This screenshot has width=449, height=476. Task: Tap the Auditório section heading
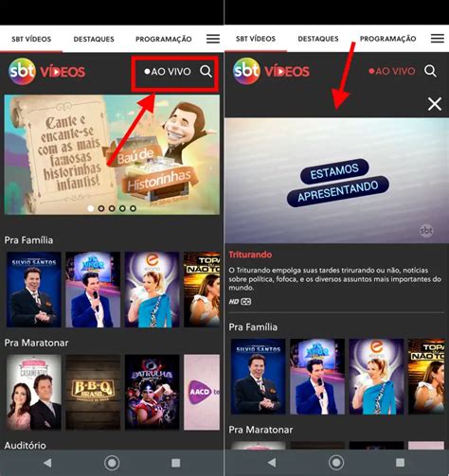[25, 445]
